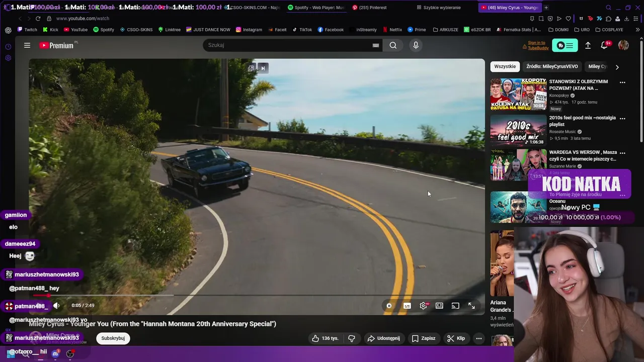The image size is (644, 362).
Task: Enter fullscreen mode on the video
Action: pos(471,306)
